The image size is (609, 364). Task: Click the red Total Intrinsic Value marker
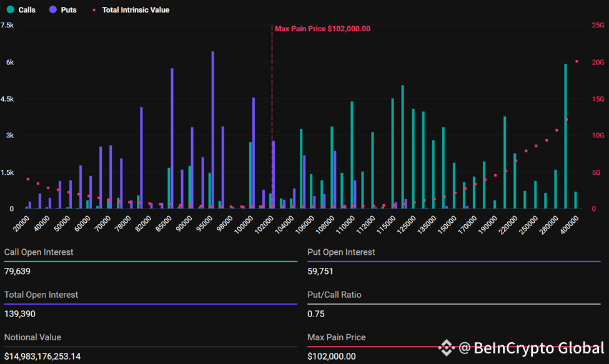pos(94,10)
